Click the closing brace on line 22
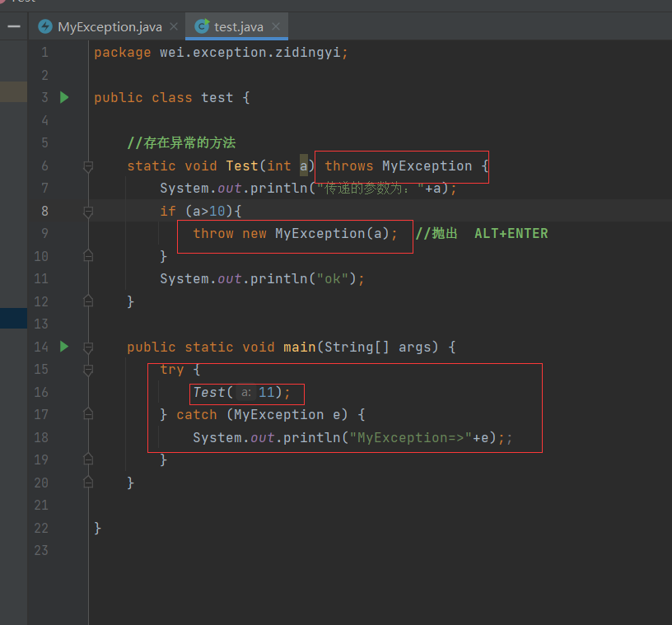Screen dimensions: 672x625 (98, 528)
